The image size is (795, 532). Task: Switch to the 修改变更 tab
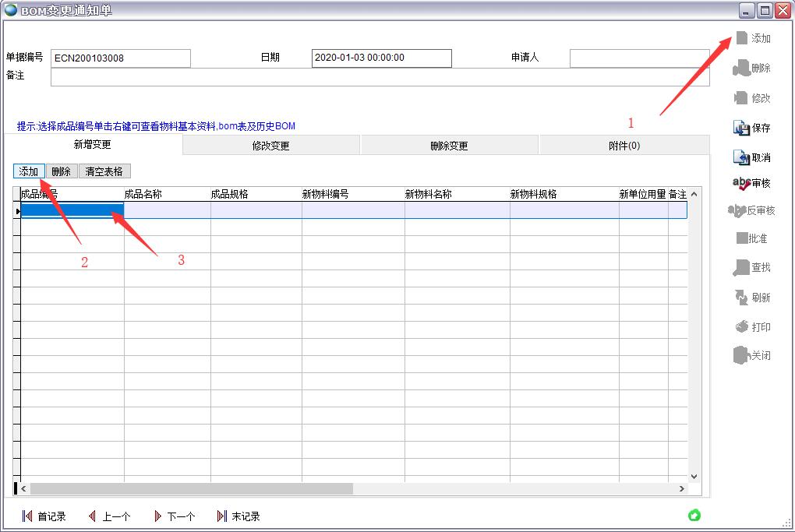point(270,146)
